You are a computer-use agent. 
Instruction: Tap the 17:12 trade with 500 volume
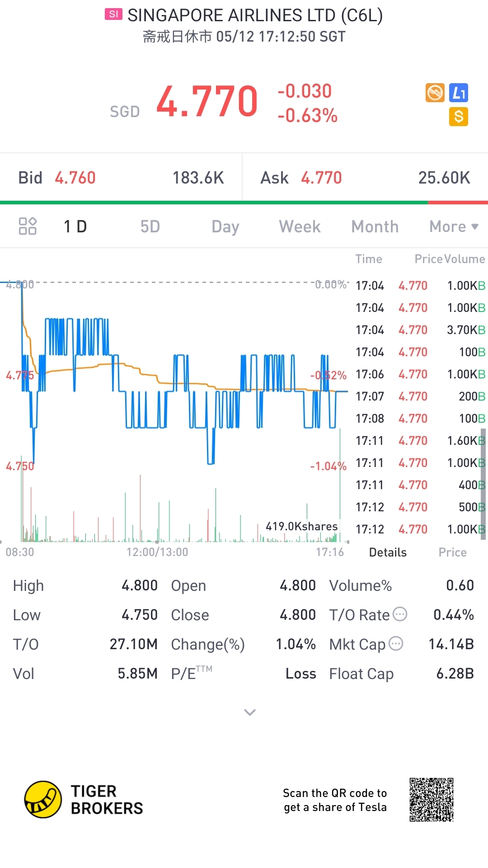pos(420,507)
